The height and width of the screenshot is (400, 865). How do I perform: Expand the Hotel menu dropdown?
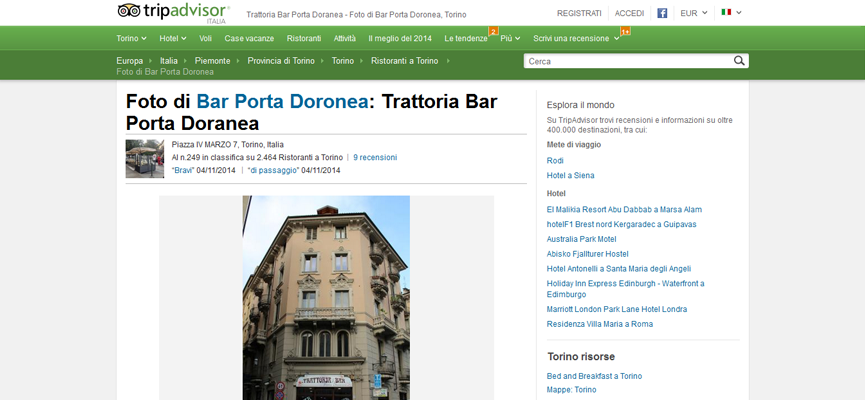point(173,38)
